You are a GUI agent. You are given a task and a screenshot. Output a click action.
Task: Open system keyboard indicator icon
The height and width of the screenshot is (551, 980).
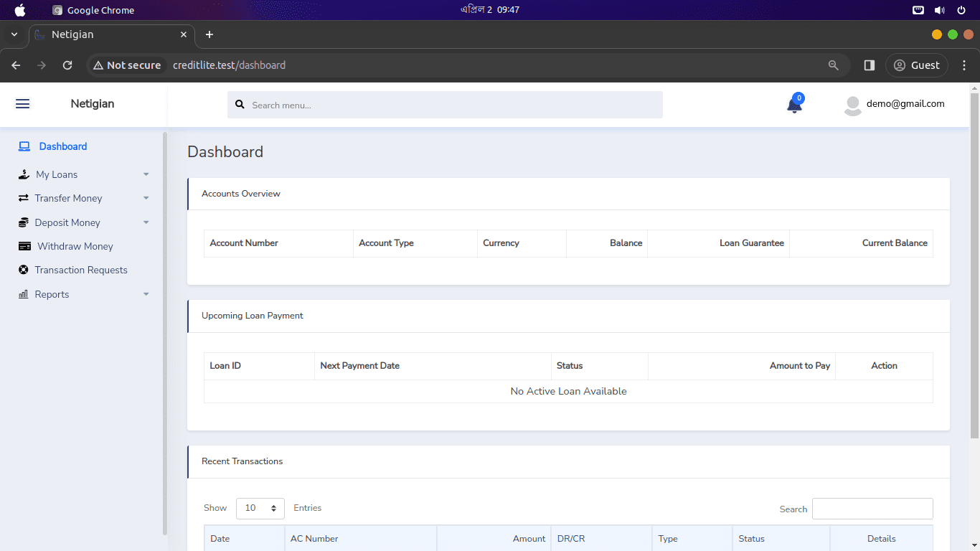pos(918,10)
